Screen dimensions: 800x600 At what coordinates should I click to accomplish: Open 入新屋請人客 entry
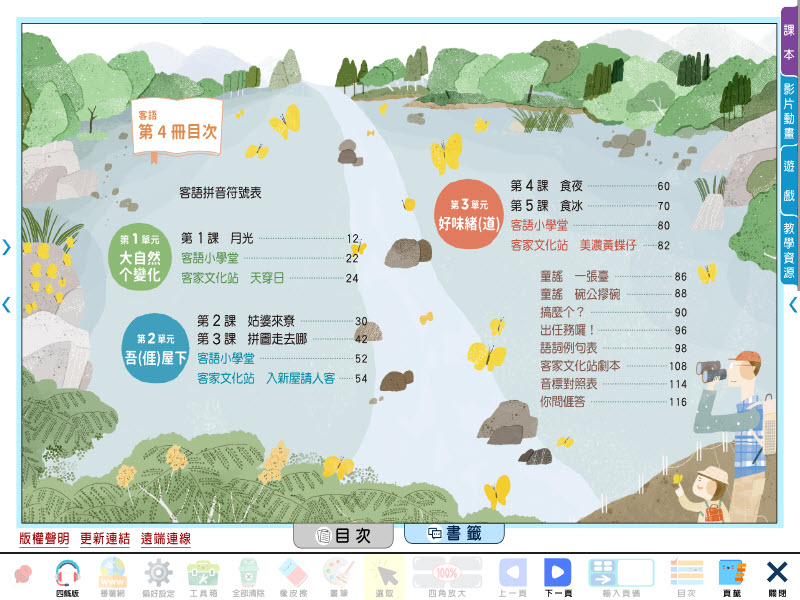282,379
